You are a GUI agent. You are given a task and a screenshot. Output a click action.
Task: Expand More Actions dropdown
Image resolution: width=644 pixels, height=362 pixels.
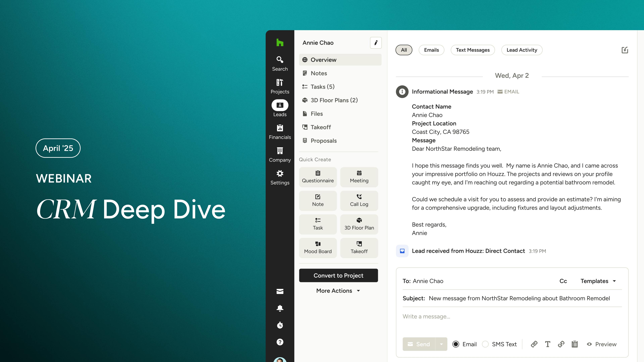pyautogui.click(x=338, y=291)
